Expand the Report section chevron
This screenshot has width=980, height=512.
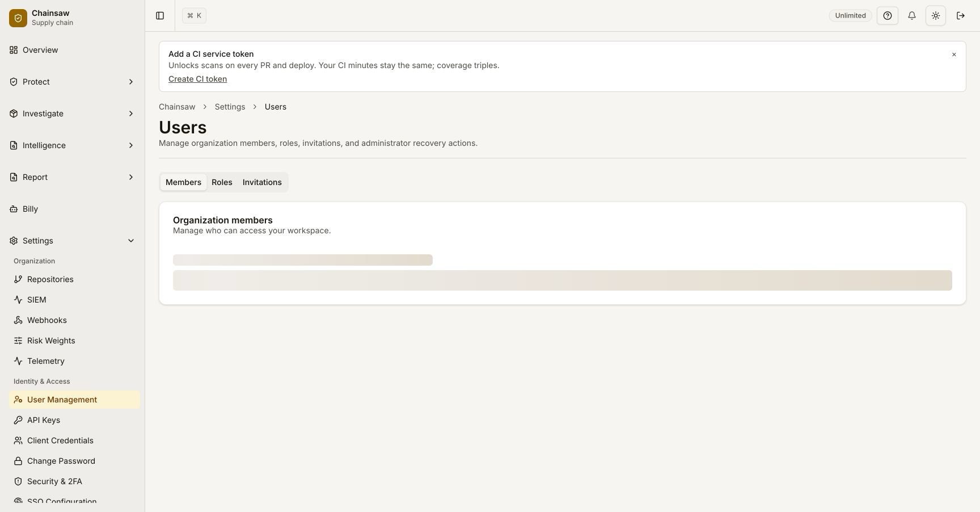pos(131,177)
